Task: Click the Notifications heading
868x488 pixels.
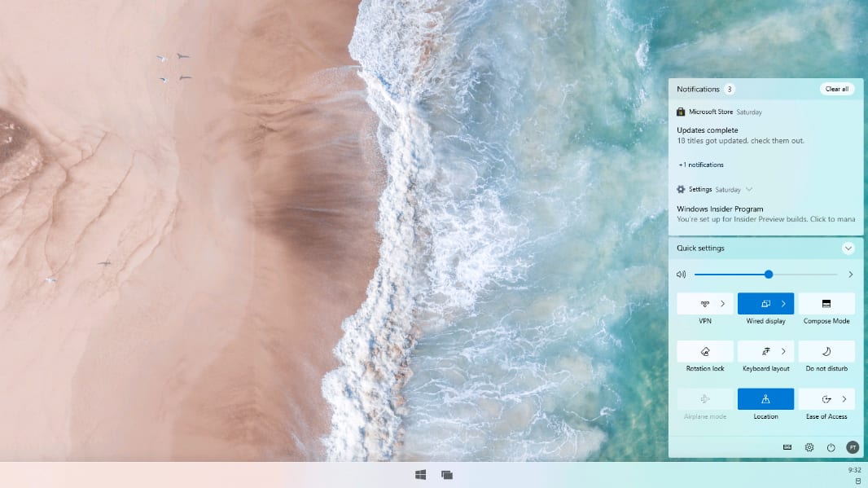Action: [x=698, y=89]
